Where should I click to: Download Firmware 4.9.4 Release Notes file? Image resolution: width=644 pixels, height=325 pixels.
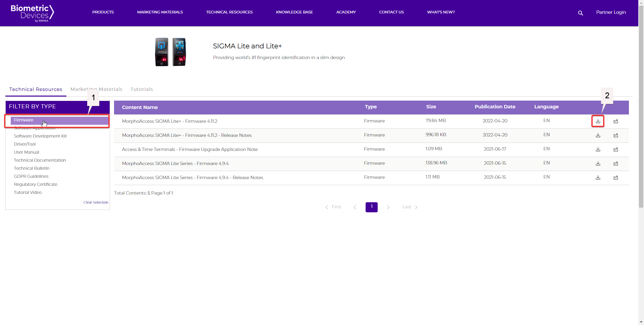click(x=598, y=177)
